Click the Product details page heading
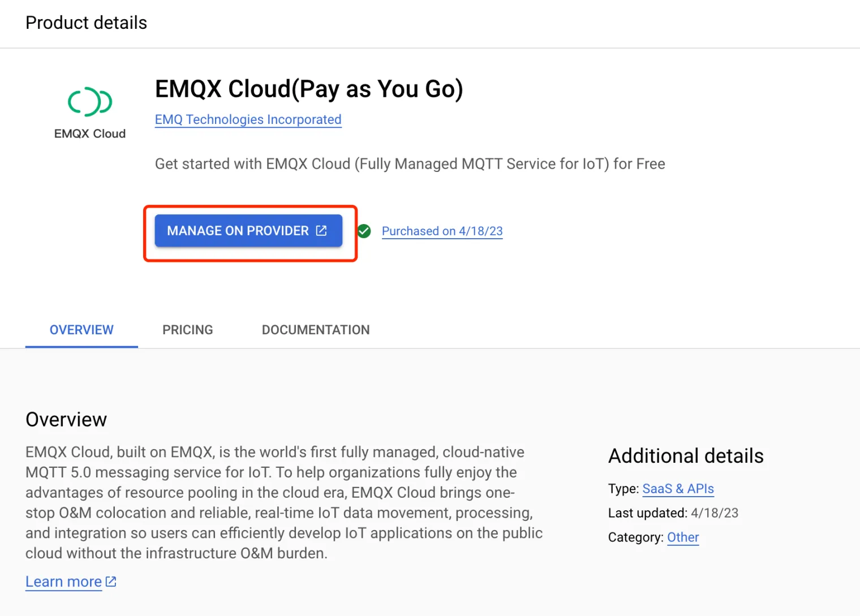860x616 pixels. point(87,23)
